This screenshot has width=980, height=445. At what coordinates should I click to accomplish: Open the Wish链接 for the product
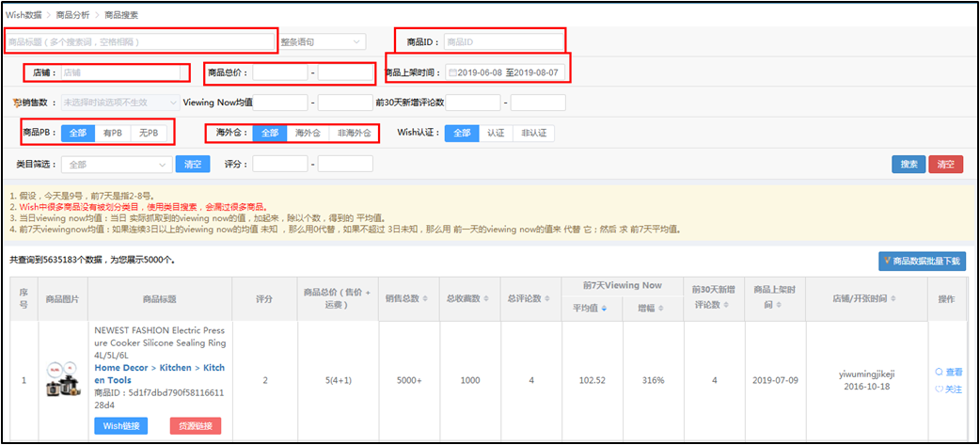click(x=120, y=426)
